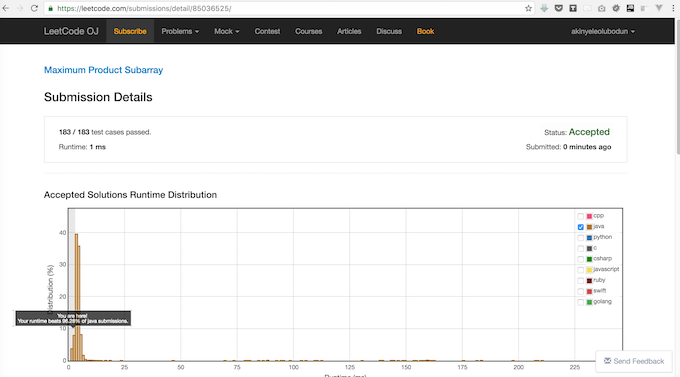Click the orange java legend color swatch

click(589, 227)
